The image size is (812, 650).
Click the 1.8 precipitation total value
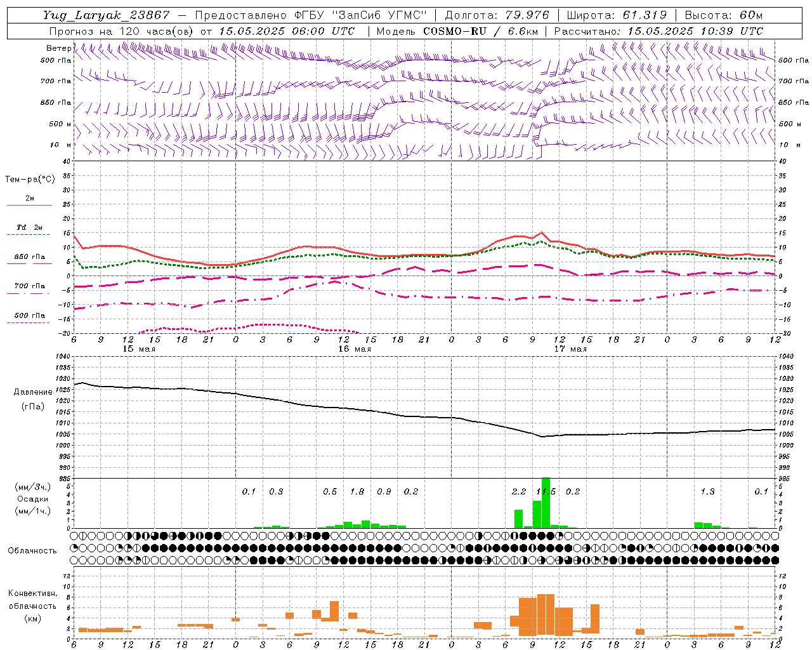(x=357, y=491)
